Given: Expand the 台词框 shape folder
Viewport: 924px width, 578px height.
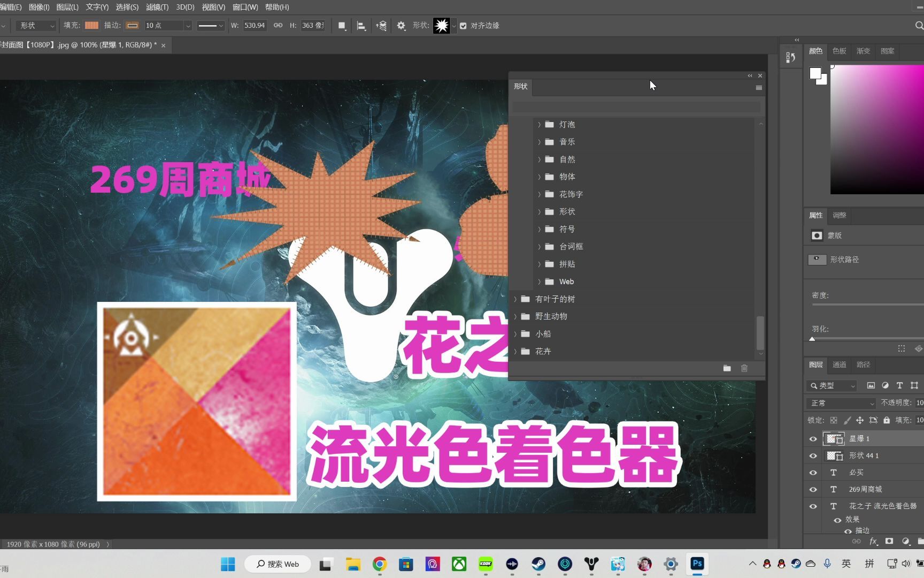Looking at the screenshot, I should click(x=539, y=247).
